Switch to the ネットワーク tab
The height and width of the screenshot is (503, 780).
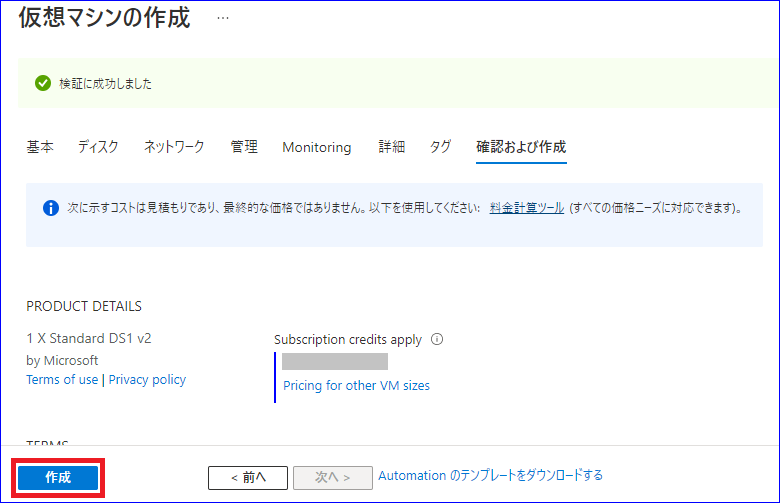(174, 147)
